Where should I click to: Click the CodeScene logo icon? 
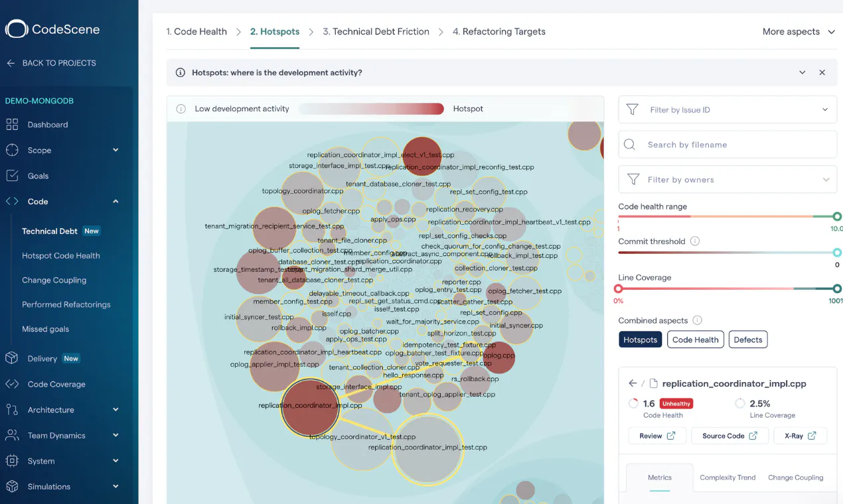17,29
